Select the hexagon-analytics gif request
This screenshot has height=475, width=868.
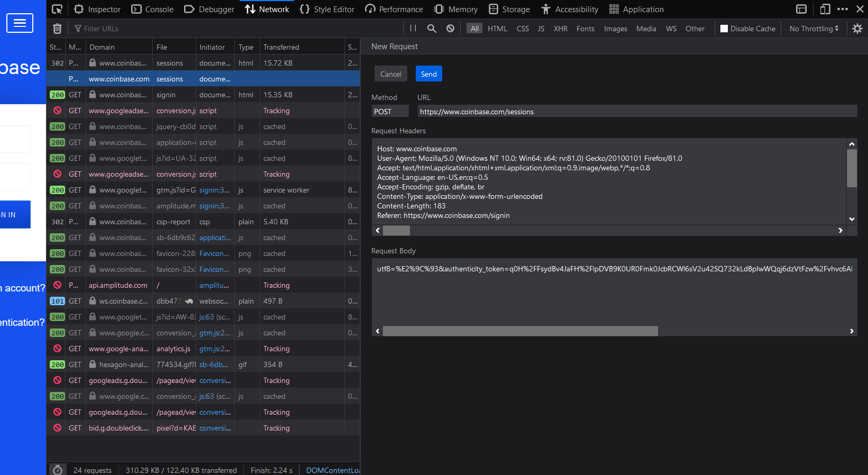click(x=203, y=364)
